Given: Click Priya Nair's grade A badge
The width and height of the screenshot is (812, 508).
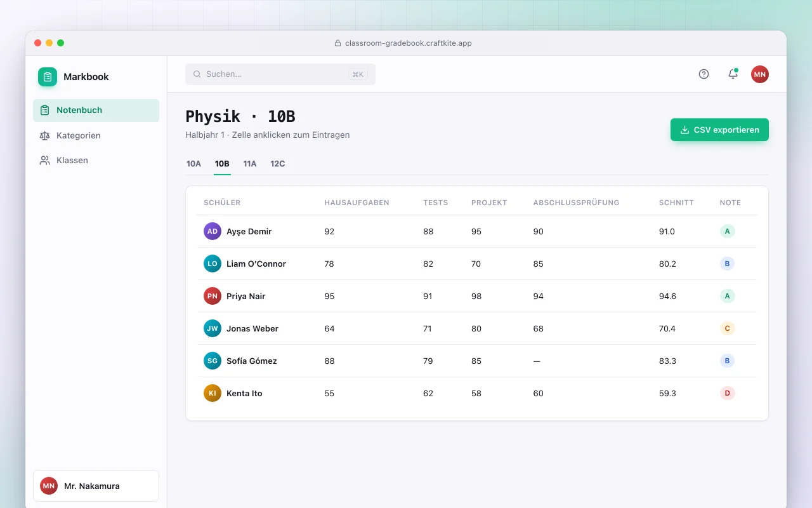Looking at the screenshot, I should [727, 296].
